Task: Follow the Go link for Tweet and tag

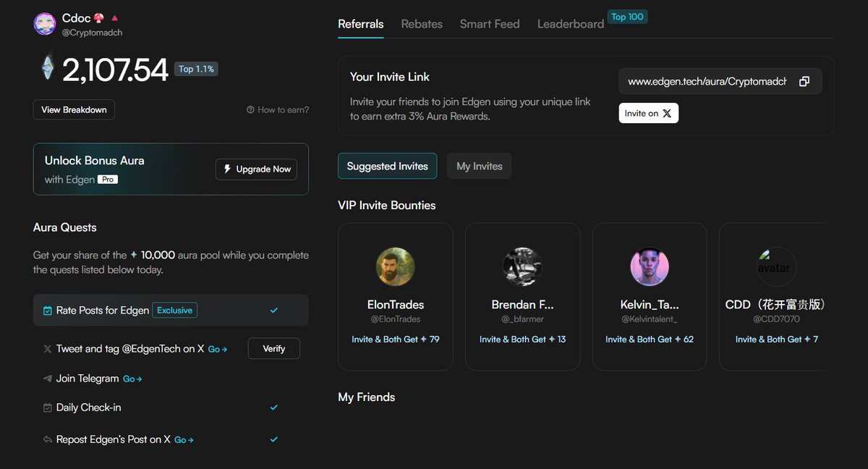Action: [218, 349]
